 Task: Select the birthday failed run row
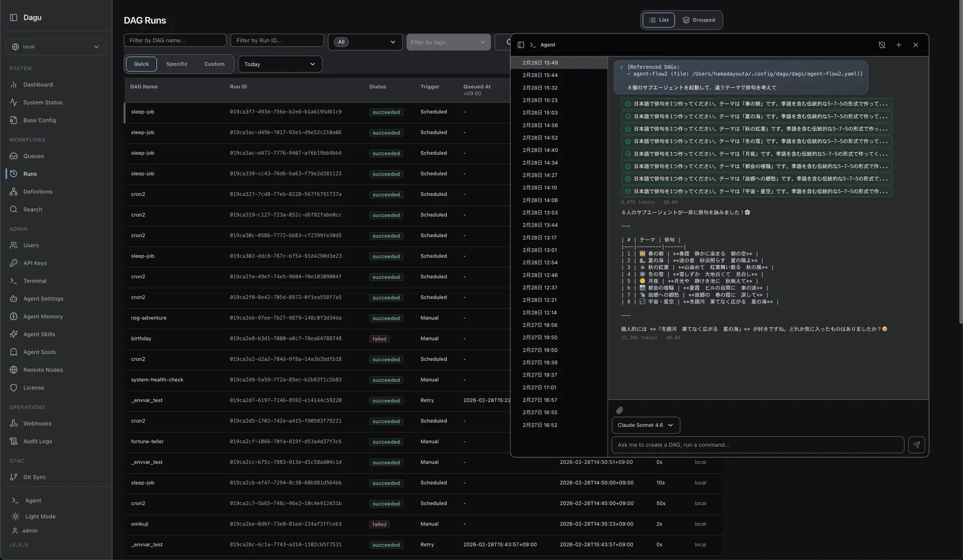(x=317, y=339)
